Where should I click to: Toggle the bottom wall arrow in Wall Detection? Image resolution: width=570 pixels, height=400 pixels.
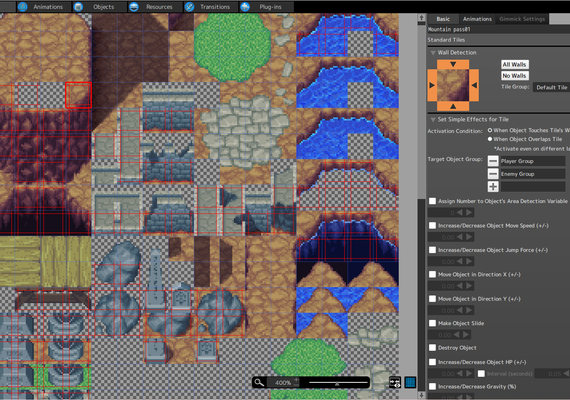click(453, 106)
